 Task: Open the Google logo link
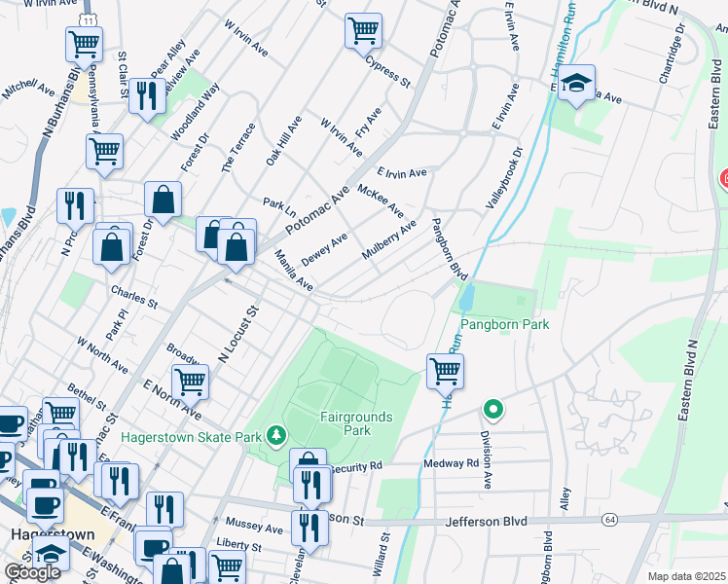[x=32, y=572]
